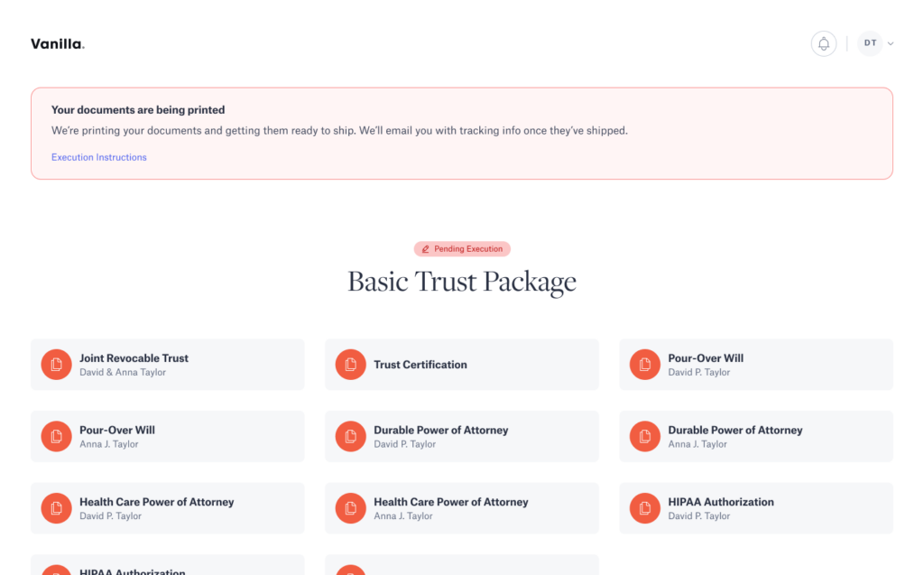Click the Joint Revocable Trust document icon
The width and height of the screenshot is (924, 575).
[x=56, y=365]
